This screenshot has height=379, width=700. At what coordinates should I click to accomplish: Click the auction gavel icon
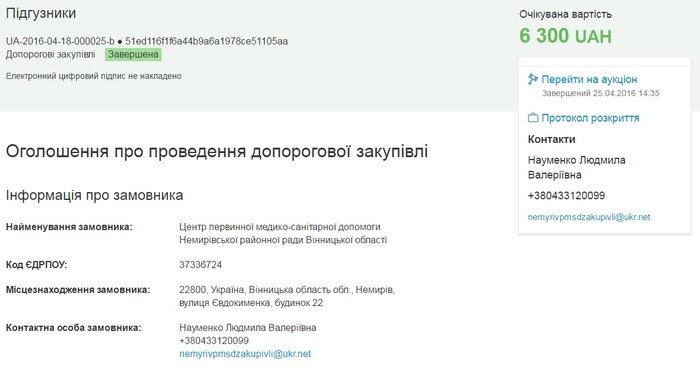tap(533, 79)
